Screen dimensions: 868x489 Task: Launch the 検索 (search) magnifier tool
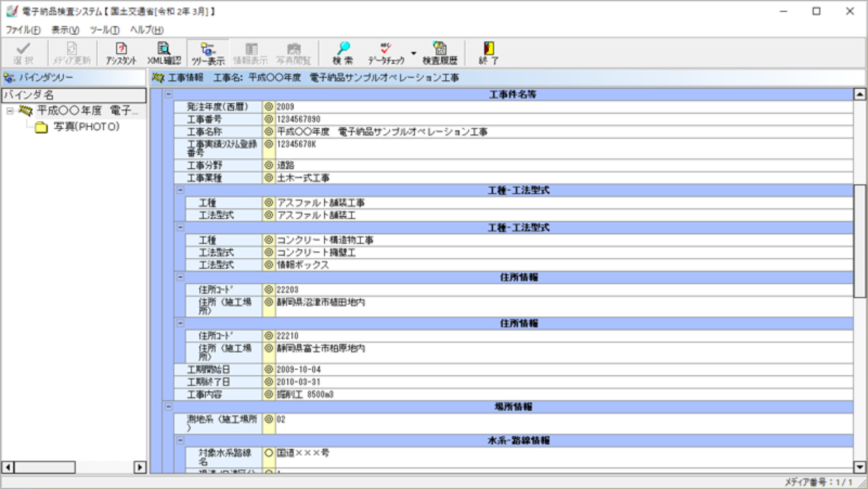click(344, 52)
